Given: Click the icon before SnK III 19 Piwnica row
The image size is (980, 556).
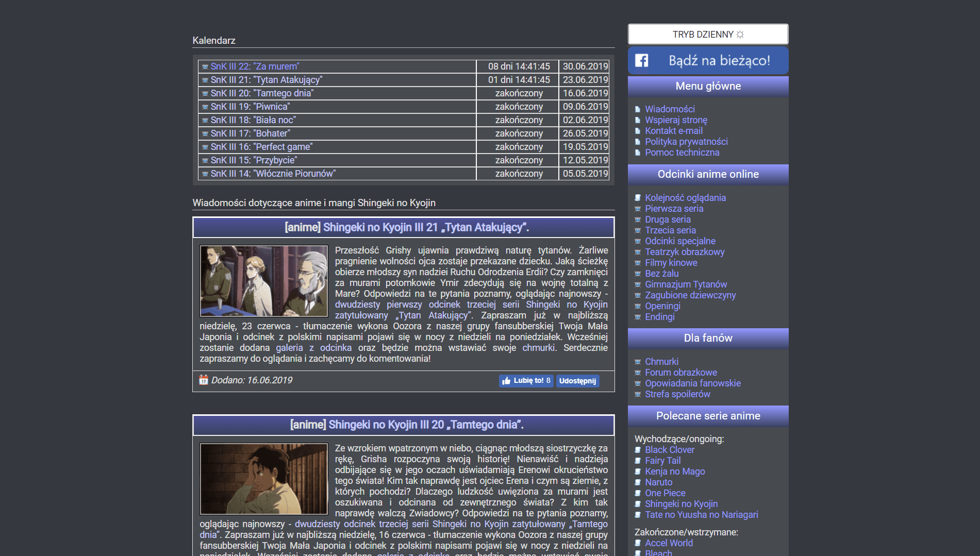Looking at the screenshot, I should tap(205, 107).
